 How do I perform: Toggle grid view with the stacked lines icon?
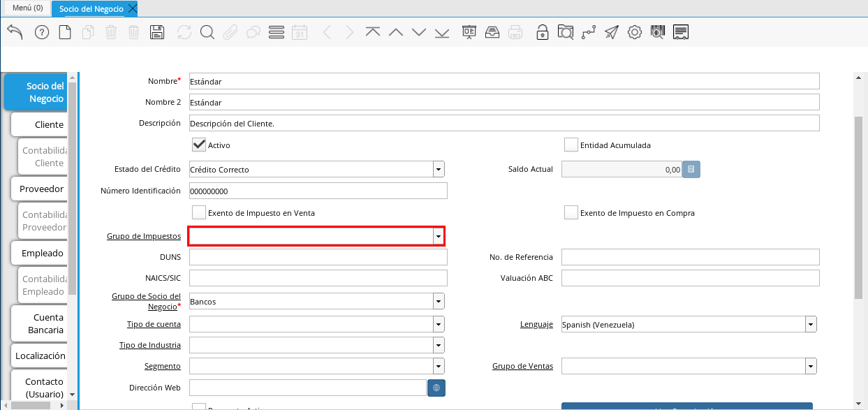coord(276,32)
